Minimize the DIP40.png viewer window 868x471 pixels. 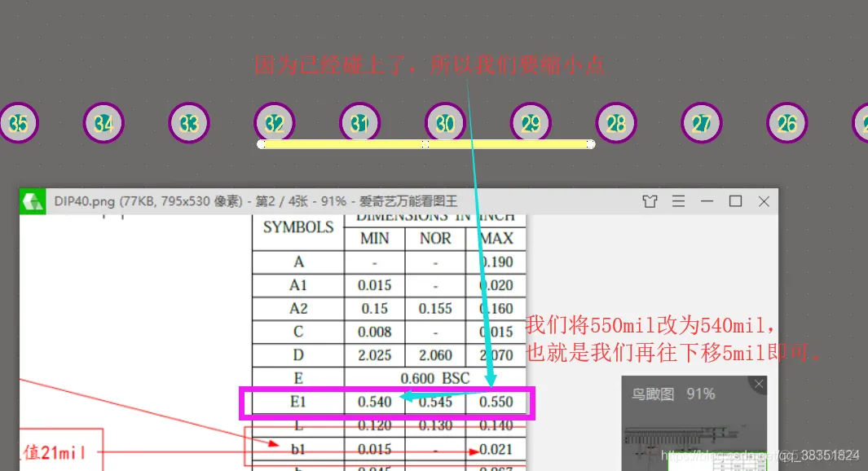click(707, 201)
